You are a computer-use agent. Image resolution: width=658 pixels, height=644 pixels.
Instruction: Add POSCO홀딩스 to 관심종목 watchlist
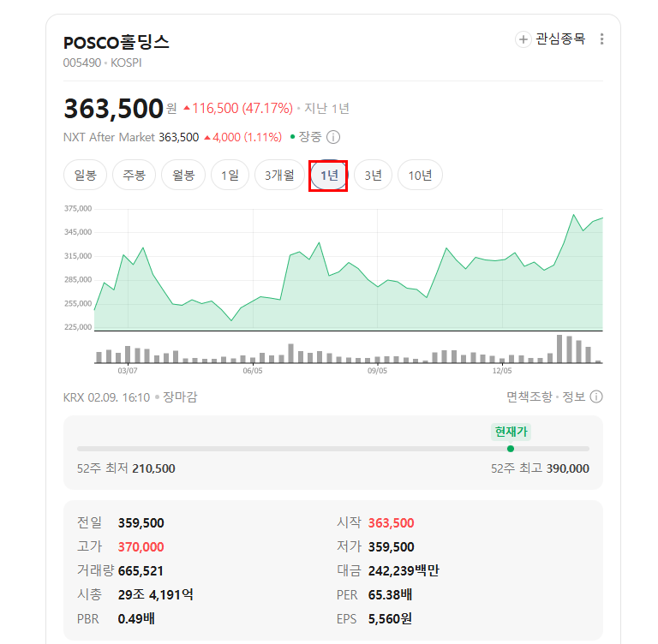click(x=550, y=39)
